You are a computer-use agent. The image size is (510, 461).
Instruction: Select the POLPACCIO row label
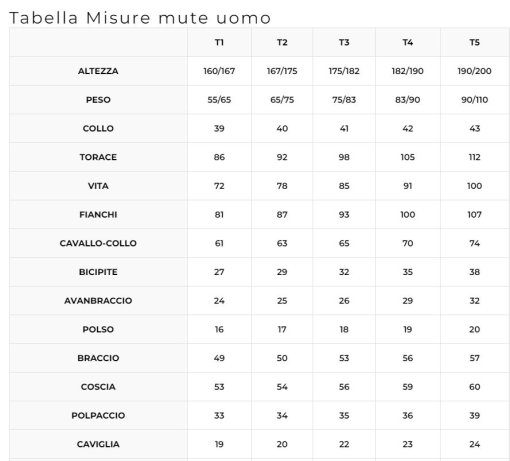98,415
